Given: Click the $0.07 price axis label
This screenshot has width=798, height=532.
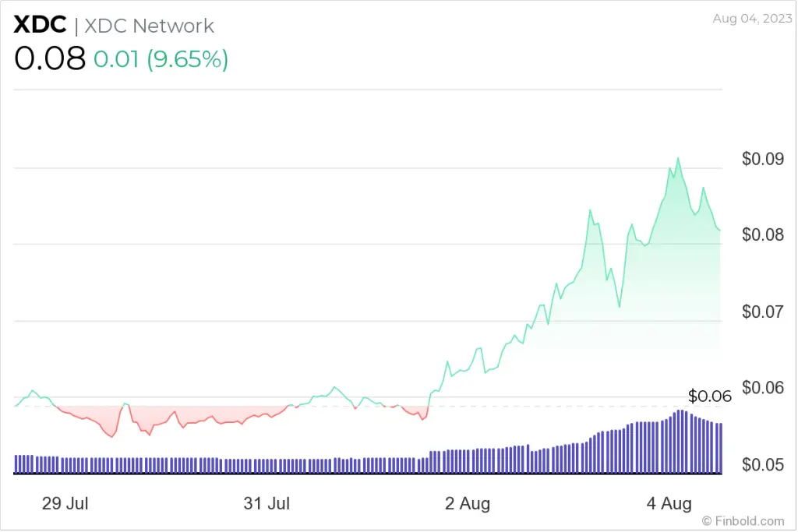Looking at the screenshot, I should tap(762, 312).
